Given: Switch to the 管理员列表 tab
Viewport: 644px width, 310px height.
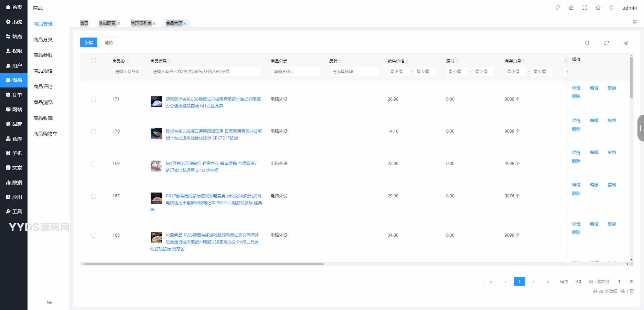Looking at the screenshot, I should click(141, 23).
